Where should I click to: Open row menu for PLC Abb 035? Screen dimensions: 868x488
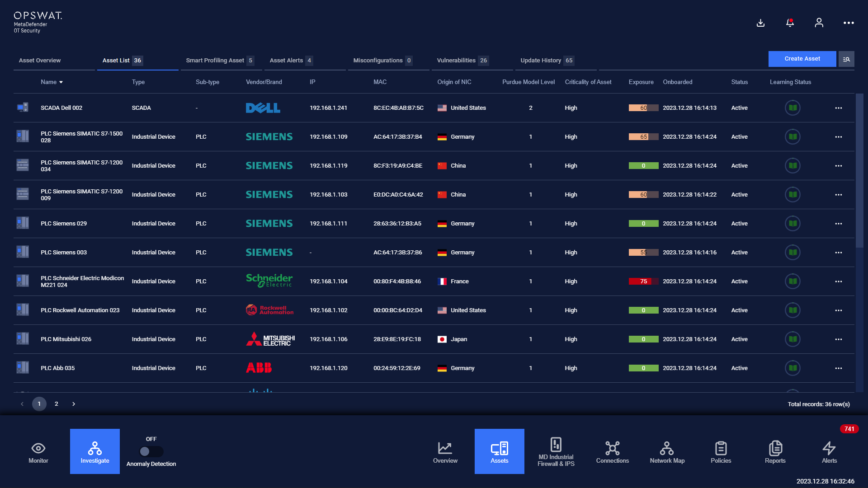pos(839,368)
